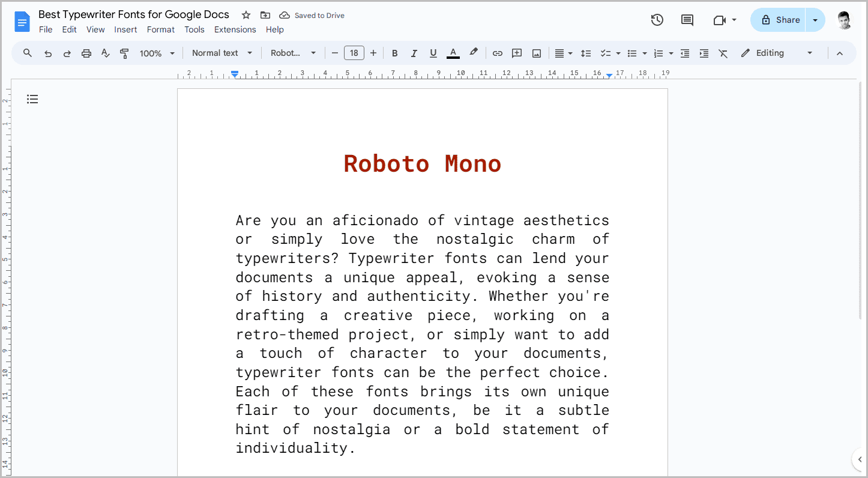The width and height of the screenshot is (868, 478).
Task: Open the Roboto font dropdown
Action: point(293,53)
